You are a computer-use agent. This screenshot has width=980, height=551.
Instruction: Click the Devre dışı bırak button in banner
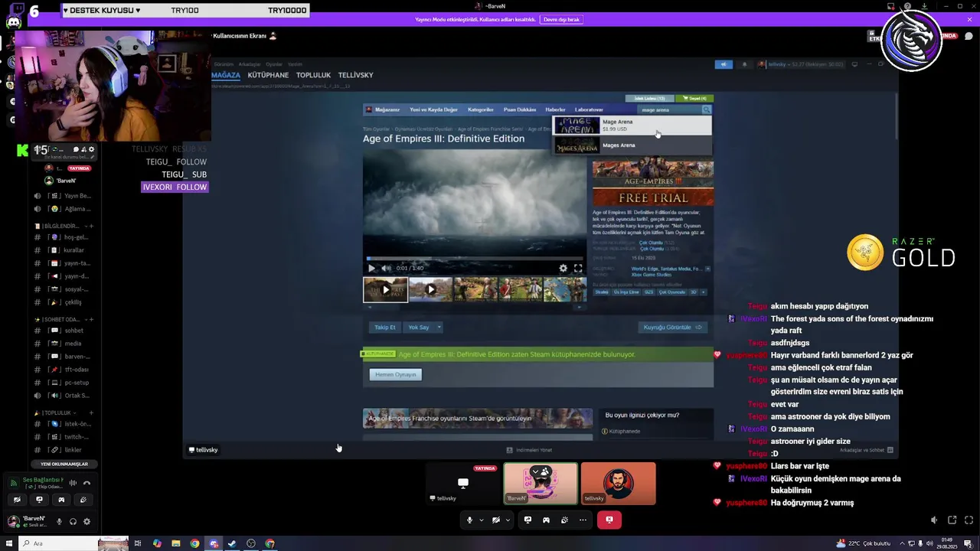[x=561, y=20]
